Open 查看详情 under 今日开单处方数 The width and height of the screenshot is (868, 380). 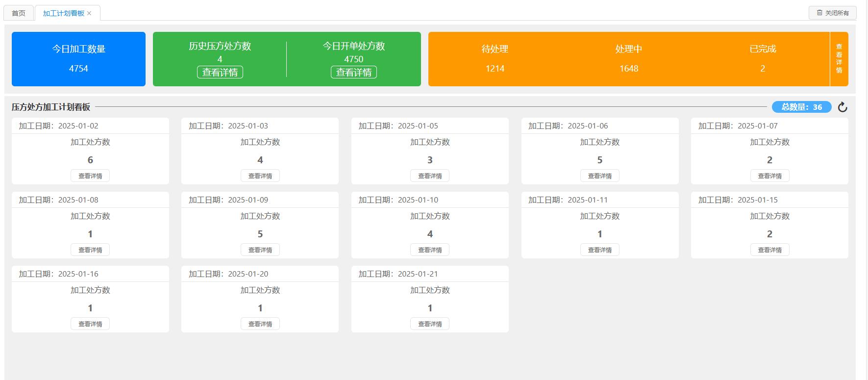354,72
